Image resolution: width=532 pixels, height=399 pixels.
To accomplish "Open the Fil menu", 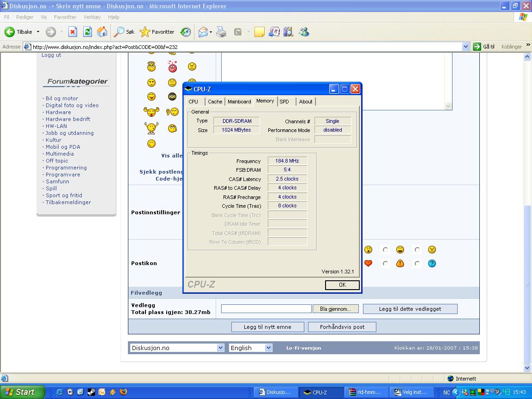I will (6, 17).
